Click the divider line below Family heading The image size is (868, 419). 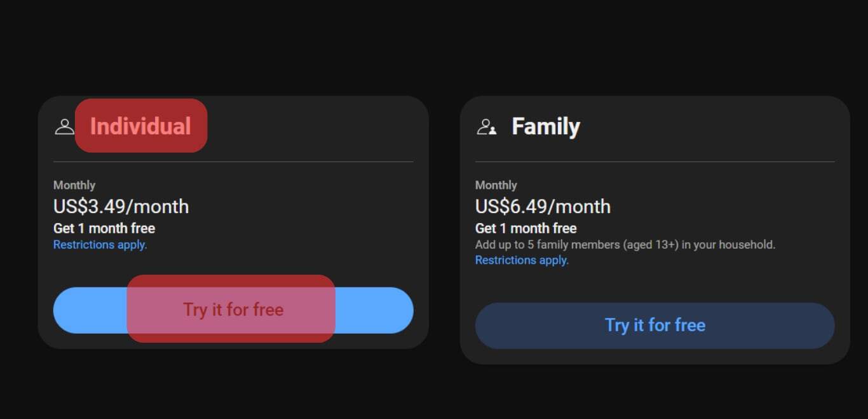point(654,162)
